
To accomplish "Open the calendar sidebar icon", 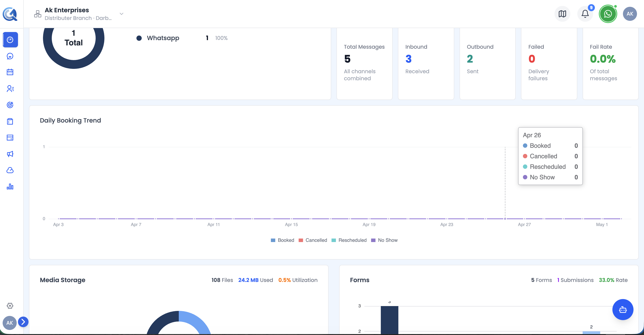I will [x=10, y=72].
